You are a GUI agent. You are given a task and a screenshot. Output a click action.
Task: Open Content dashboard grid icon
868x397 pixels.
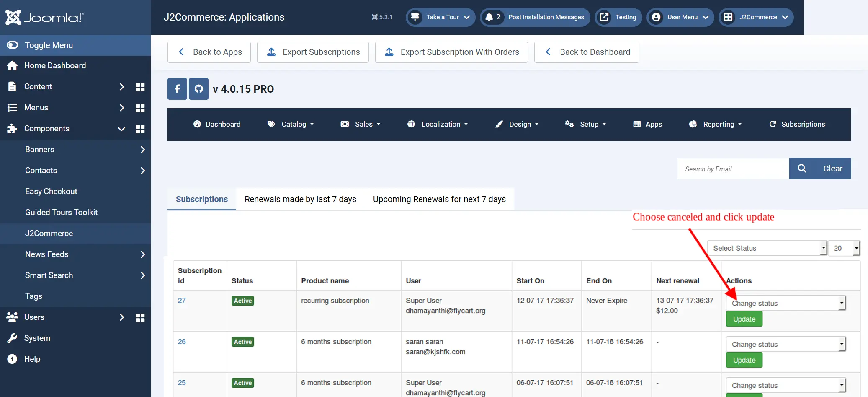pyautogui.click(x=140, y=87)
